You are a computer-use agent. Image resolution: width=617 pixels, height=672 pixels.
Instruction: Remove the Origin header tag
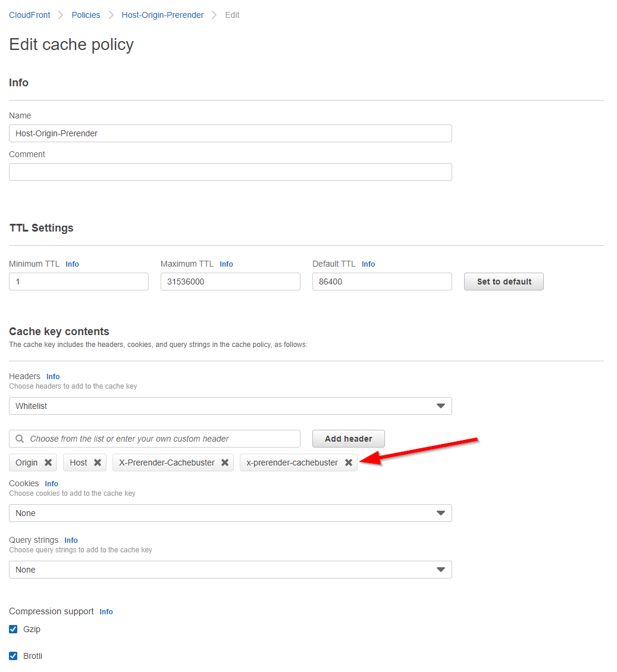point(48,462)
